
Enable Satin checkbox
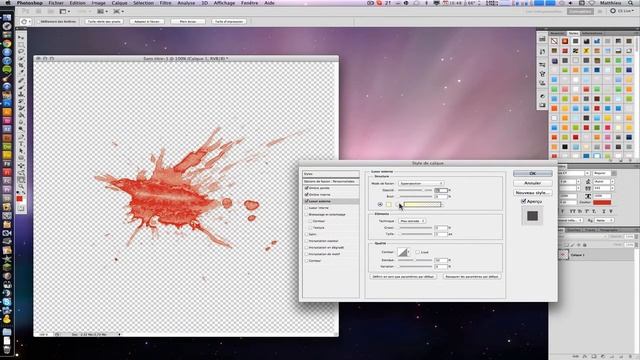(307, 234)
